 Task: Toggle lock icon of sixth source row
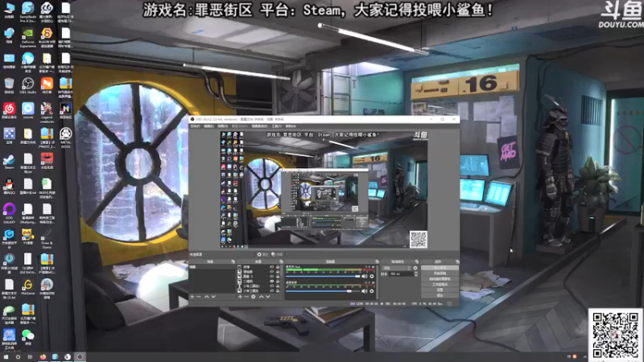(x=278, y=291)
